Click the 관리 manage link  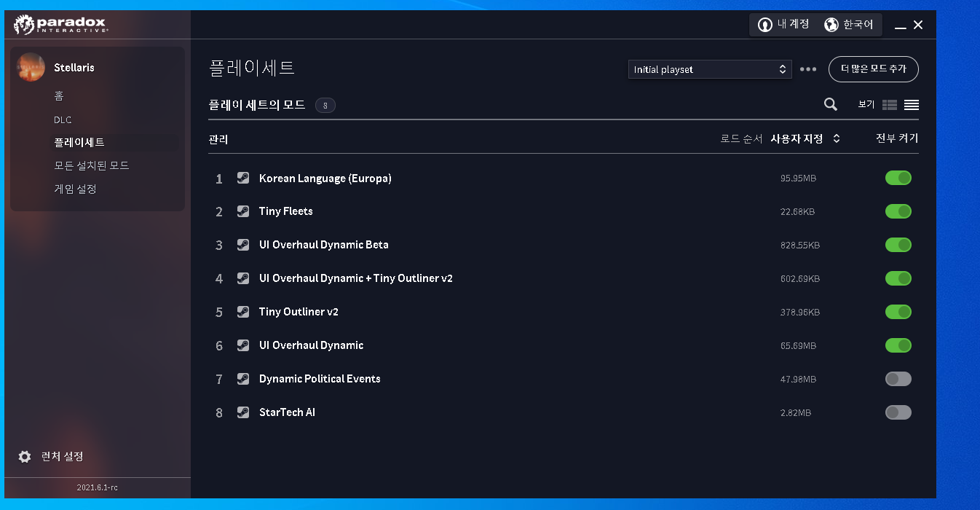coord(218,139)
